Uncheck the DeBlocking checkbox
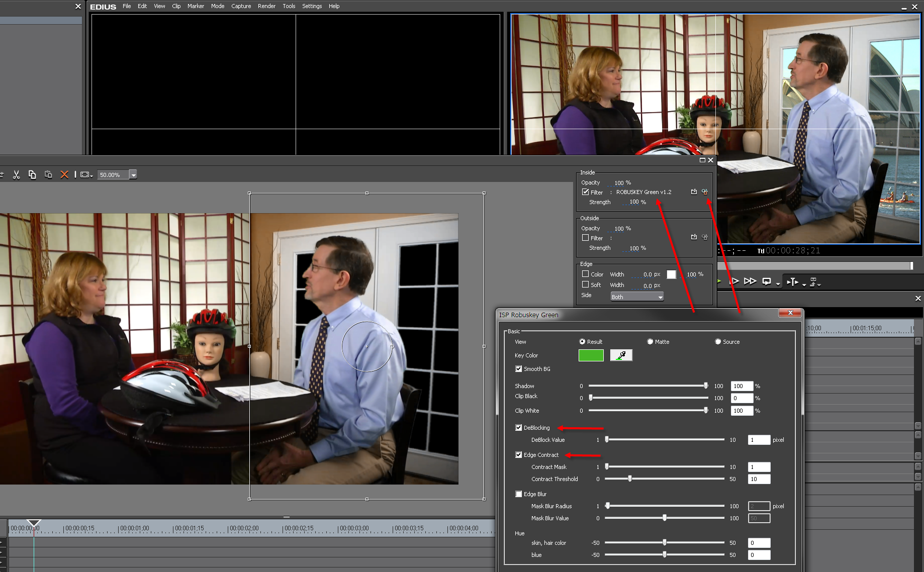The width and height of the screenshot is (924, 572). 518,428
